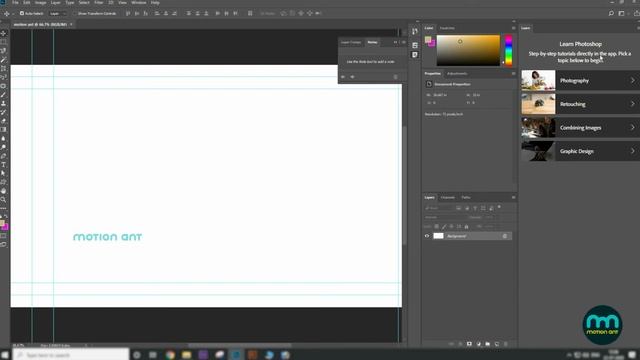Toggle Lock position

[x=451, y=227]
